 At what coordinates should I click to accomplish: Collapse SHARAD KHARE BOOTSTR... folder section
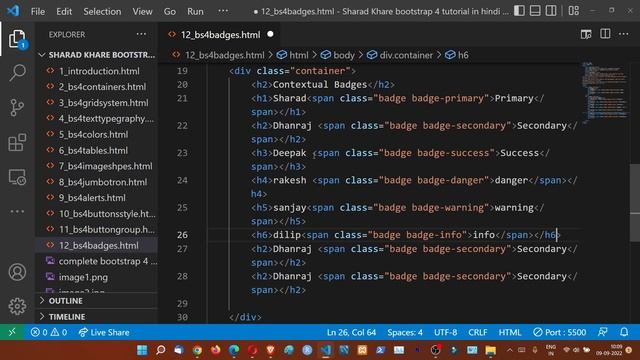click(98, 55)
